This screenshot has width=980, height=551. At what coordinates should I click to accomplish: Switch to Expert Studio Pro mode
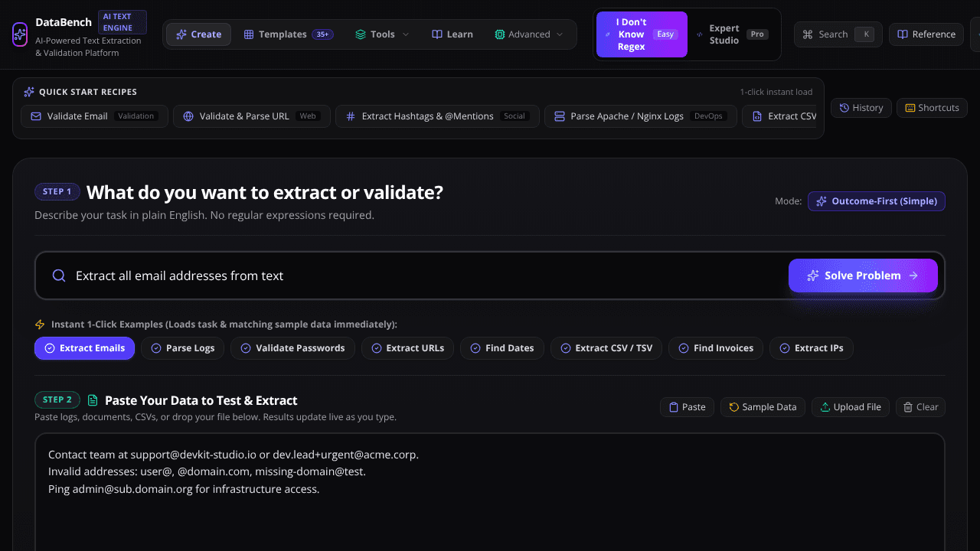(733, 34)
